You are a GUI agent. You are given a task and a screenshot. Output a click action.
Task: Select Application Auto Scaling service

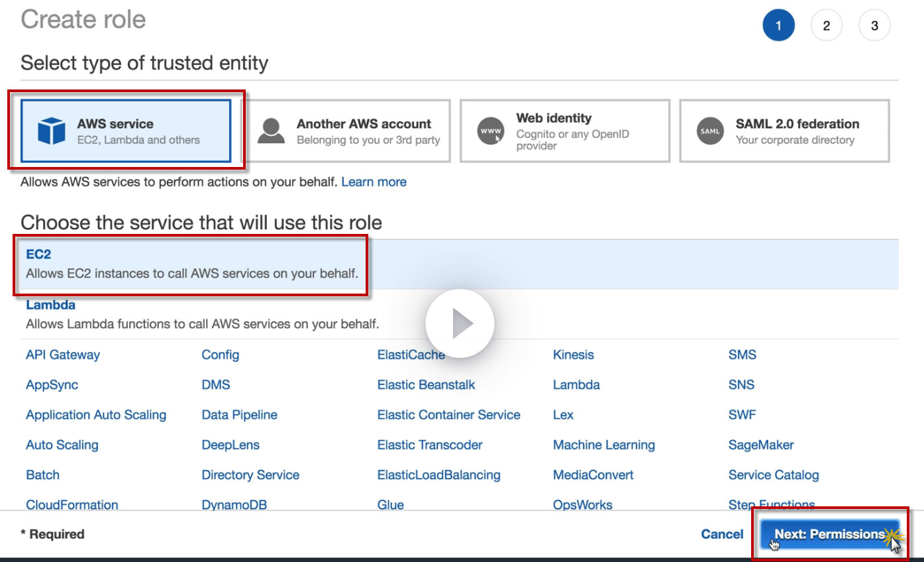pos(96,415)
